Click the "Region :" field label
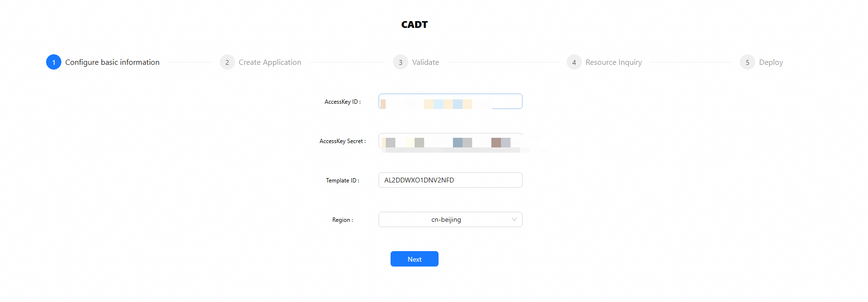The image size is (868, 302). (342, 220)
